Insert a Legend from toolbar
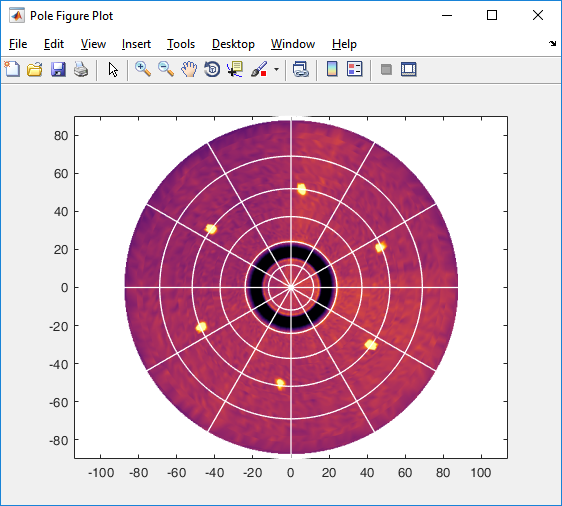 355,69
